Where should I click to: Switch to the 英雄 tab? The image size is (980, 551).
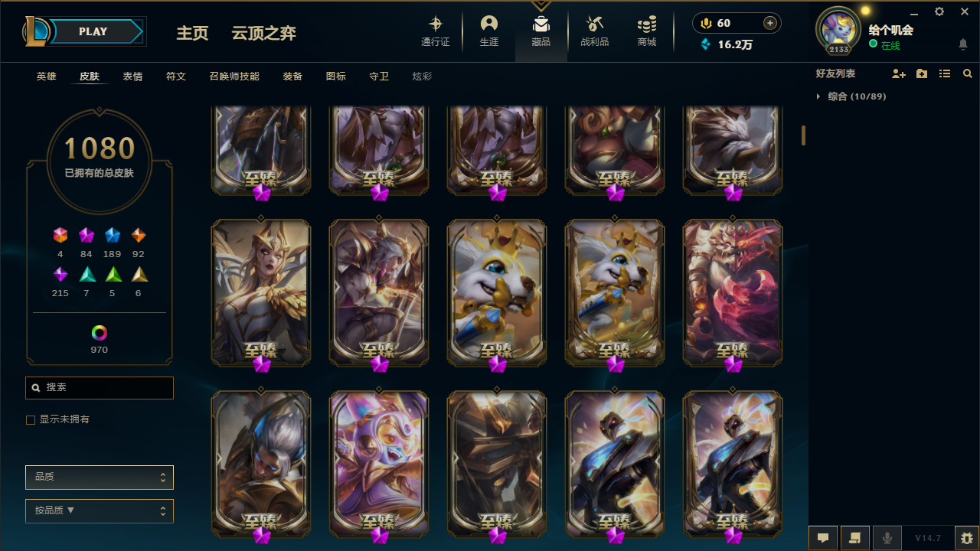pos(47,77)
